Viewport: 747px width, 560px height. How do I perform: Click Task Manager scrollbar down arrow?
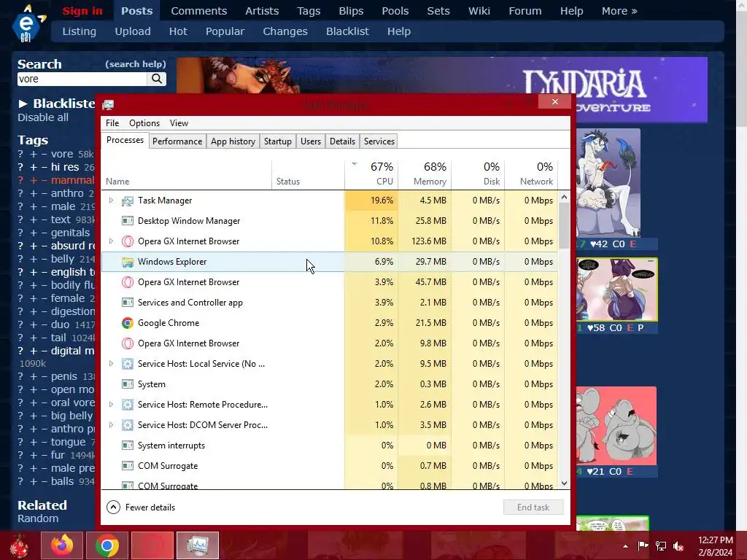[x=564, y=483]
